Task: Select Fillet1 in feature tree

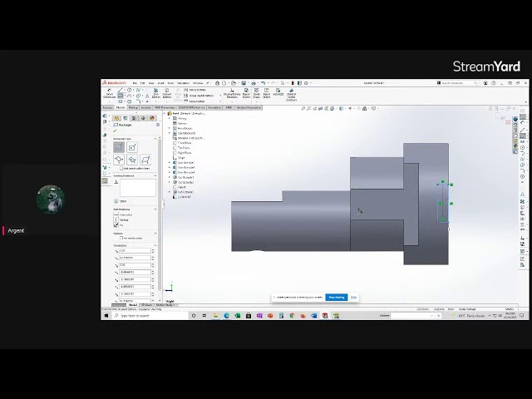Action: click(180, 187)
